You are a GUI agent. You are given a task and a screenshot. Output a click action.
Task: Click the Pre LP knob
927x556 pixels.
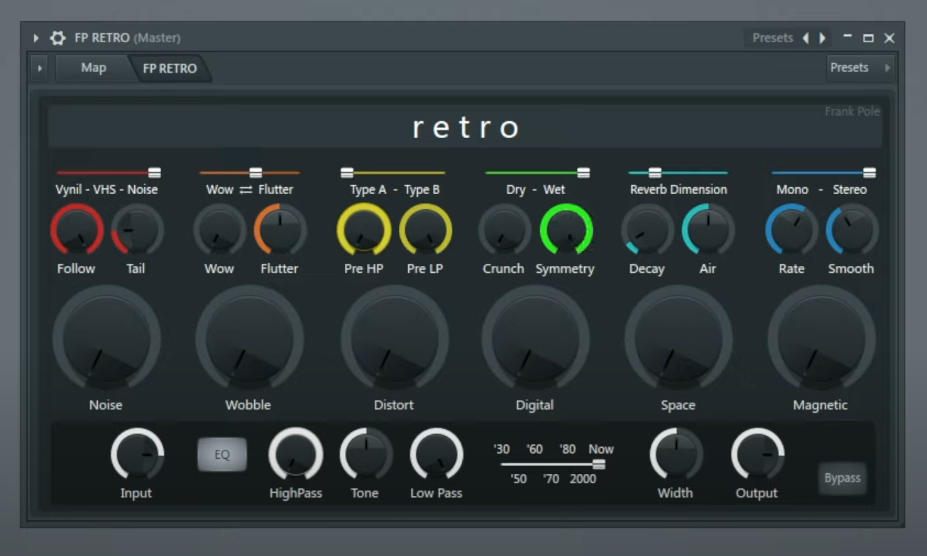[x=426, y=229]
